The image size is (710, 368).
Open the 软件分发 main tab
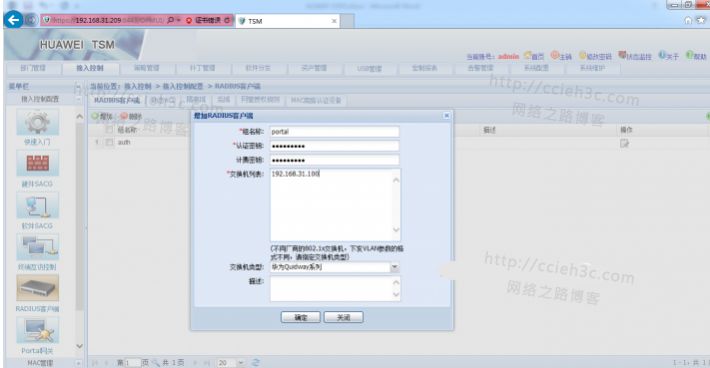[258, 68]
